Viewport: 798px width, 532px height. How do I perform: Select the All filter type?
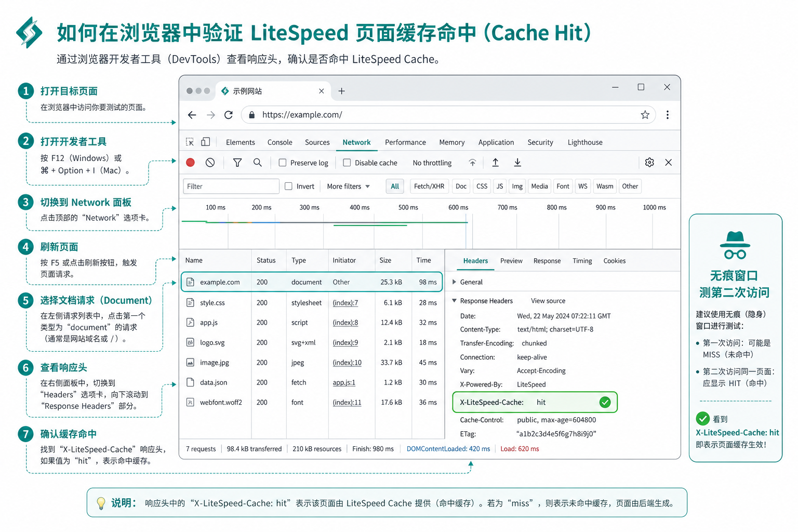coord(395,186)
